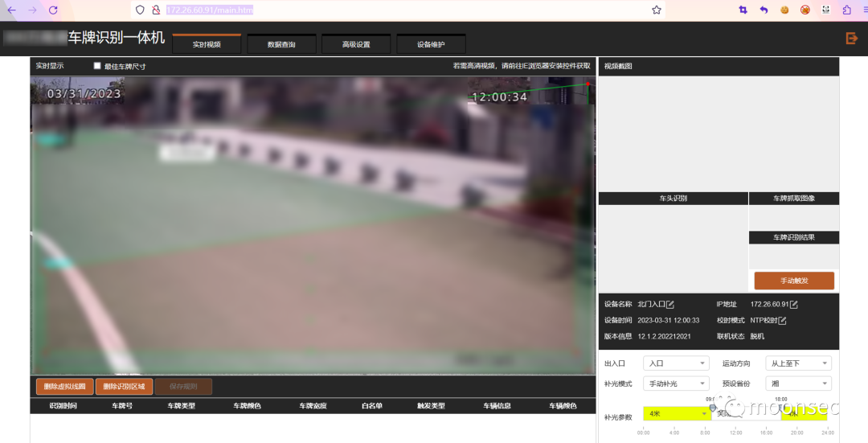Click the 手动触发 button

tap(794, 281)
